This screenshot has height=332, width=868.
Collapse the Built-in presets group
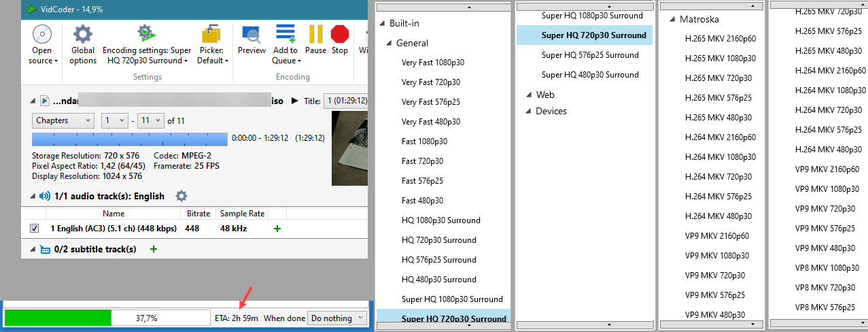coord(382,24)
